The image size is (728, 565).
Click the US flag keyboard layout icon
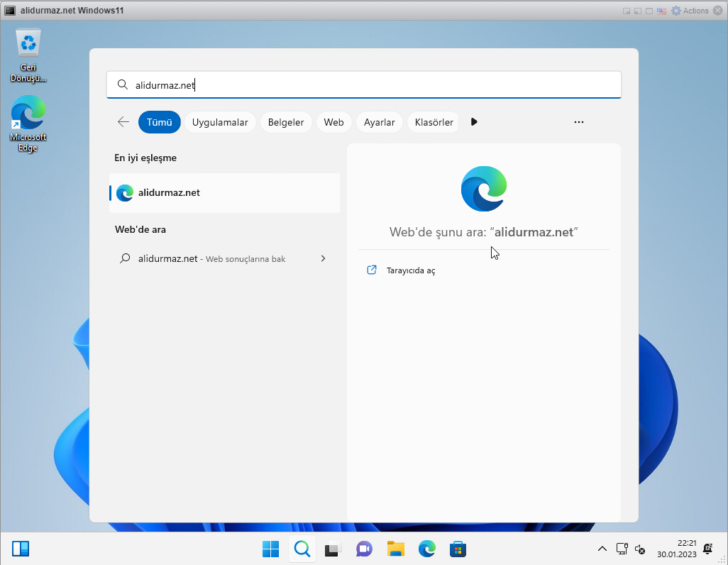pyautogui.click(x=661, y=11)
